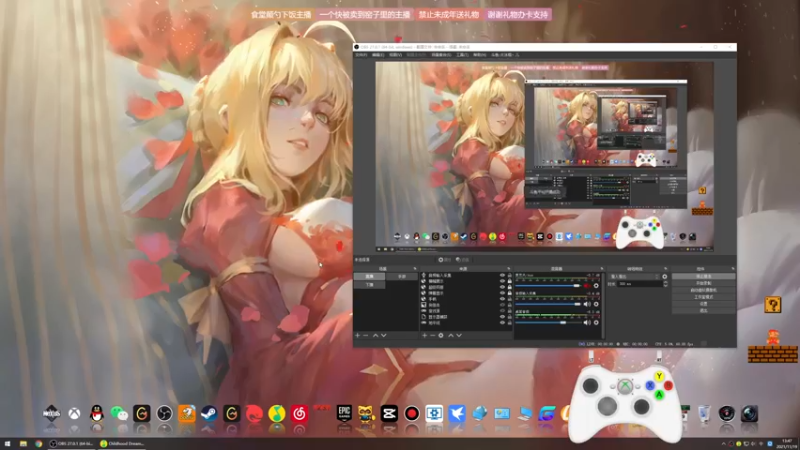Toggle eye visibility of the display capture document-icon row
The width and height of the screenshot is (800, 450).
503,316
